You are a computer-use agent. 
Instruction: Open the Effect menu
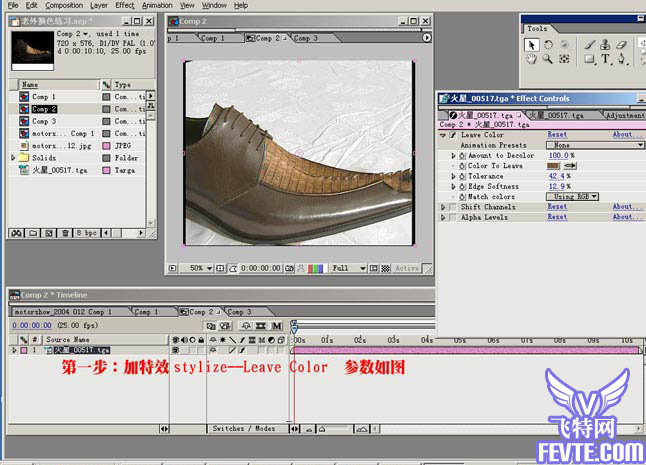pyautogui.click(x=124, y=5)
